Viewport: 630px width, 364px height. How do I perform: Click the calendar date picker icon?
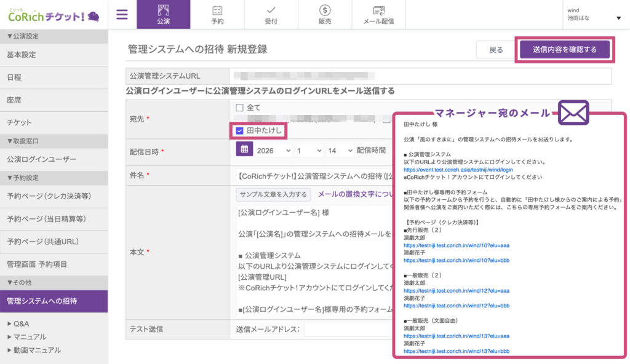[x=244, y=149]
